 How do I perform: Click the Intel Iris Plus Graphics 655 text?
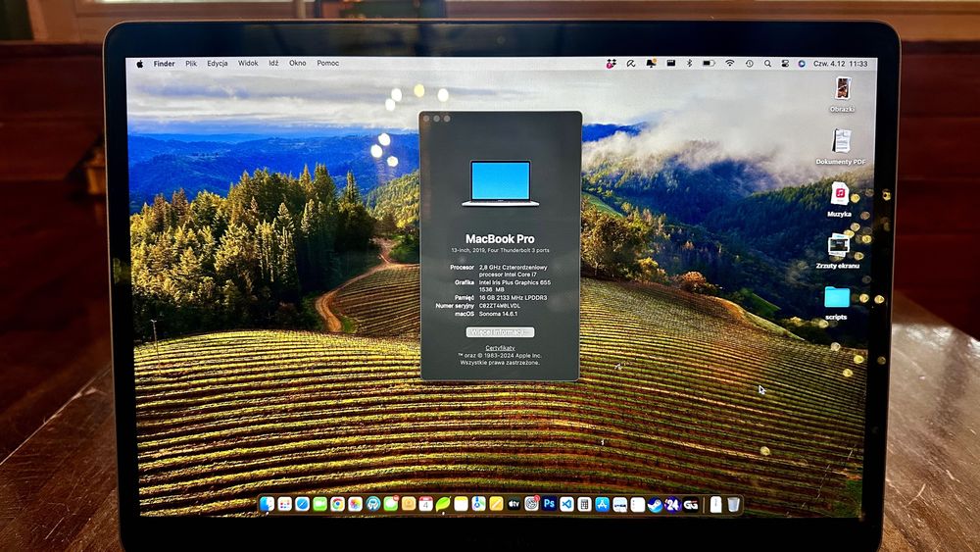coord(515,282)
